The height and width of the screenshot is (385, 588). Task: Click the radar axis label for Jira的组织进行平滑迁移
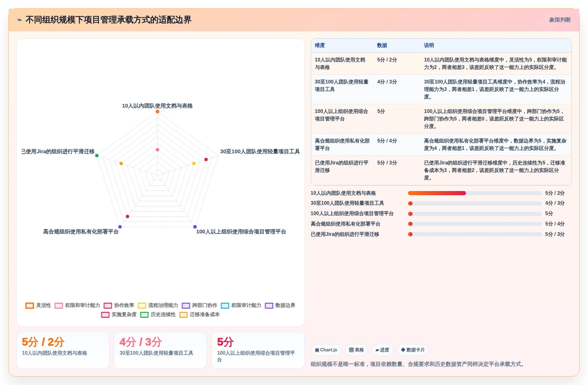(x=58, y=152)
